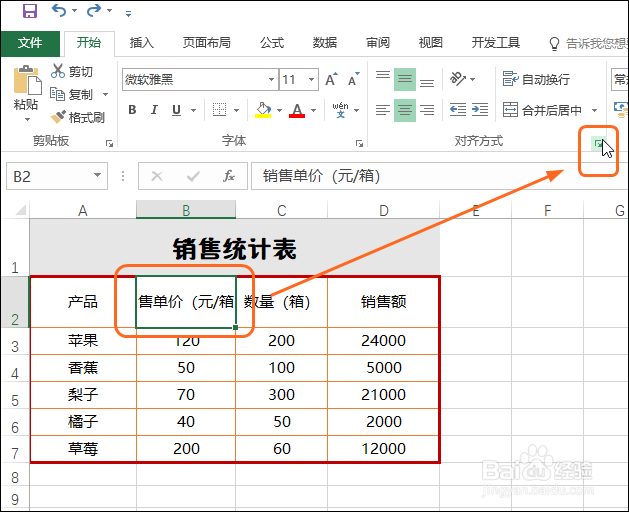Click the Undo arrow icon
Screen dimensions: 629x512
pos(59,10)
